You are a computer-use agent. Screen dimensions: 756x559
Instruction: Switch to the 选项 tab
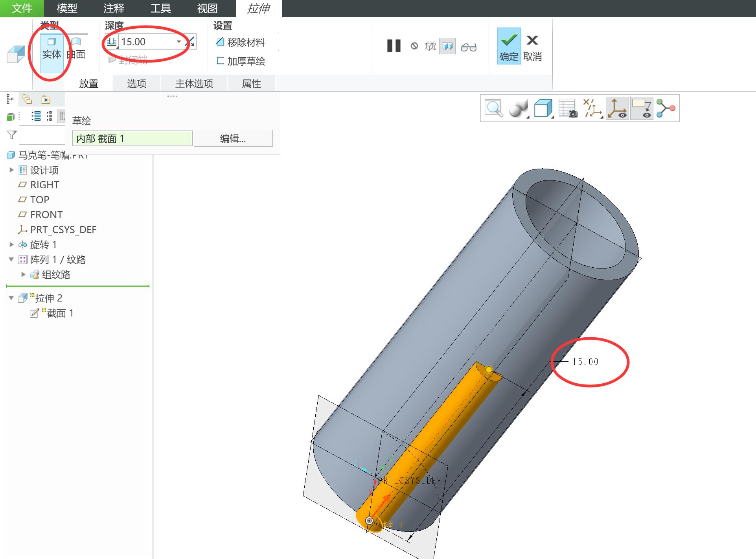click(x=136, y=83)
